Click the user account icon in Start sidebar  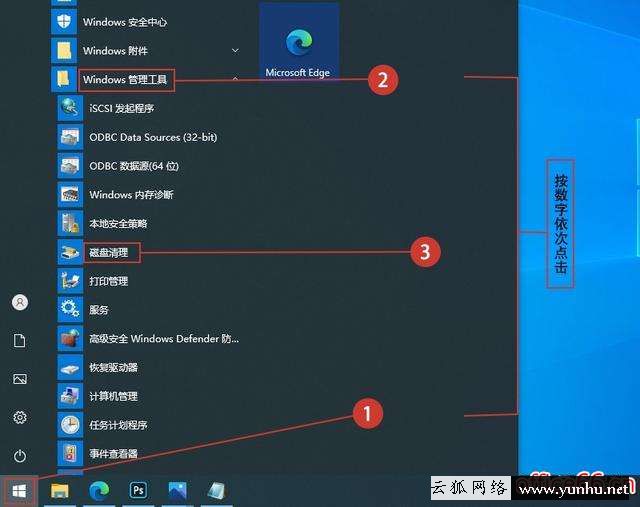[x=20, y=302]
